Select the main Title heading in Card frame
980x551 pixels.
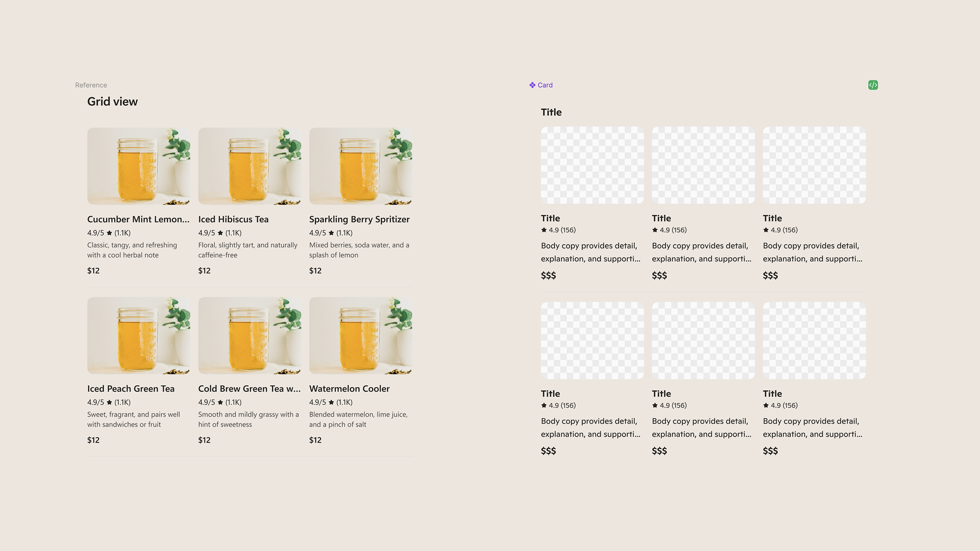coord(551,112)
